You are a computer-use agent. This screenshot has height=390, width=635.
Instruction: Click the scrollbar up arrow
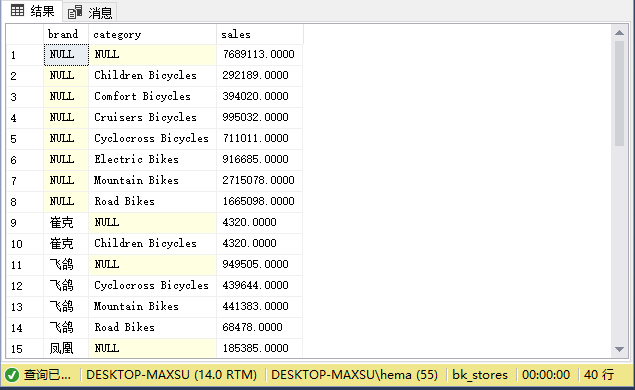coord(619,32)
